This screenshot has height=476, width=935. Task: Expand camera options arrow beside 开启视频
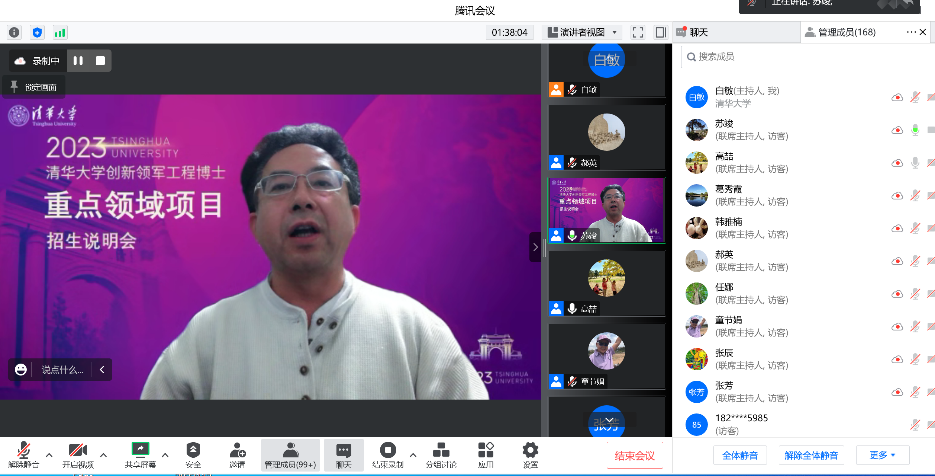103,455
